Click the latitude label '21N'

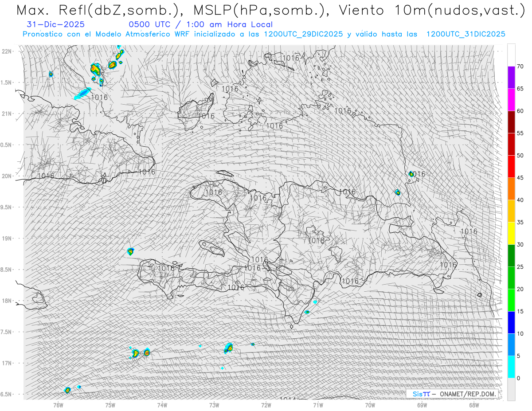(x=7, y=114)
